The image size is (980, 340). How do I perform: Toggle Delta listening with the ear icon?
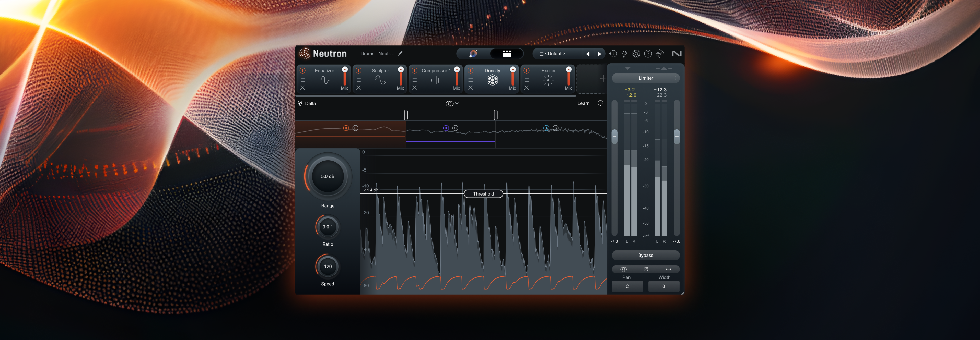[x=300, y=103]
